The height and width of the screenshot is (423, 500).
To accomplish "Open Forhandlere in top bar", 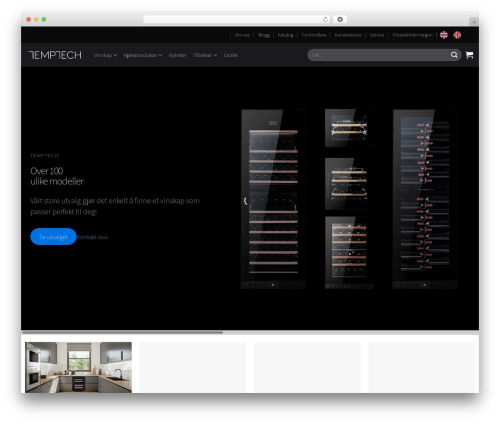I will pos(314,35).
